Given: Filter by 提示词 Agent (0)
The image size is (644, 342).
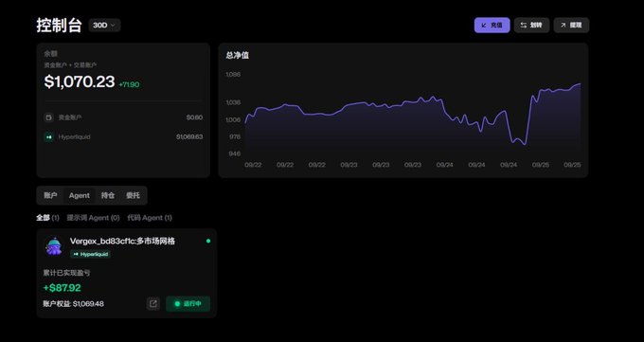Looking at the screenshot, I should (93, 218).
